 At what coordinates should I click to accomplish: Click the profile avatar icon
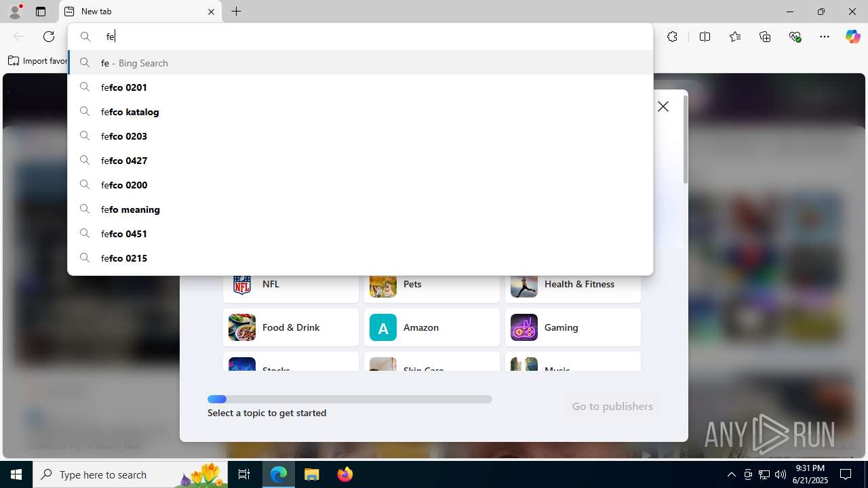[15, 12]
